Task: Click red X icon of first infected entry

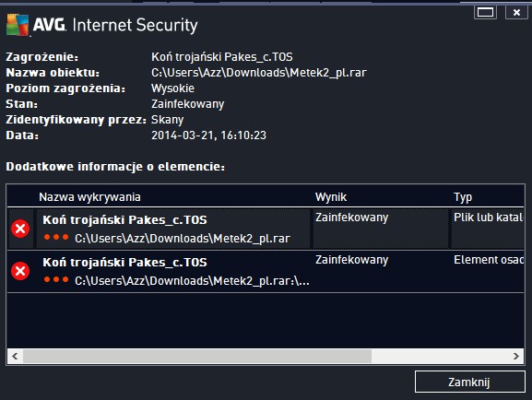Action: (20, 229)
